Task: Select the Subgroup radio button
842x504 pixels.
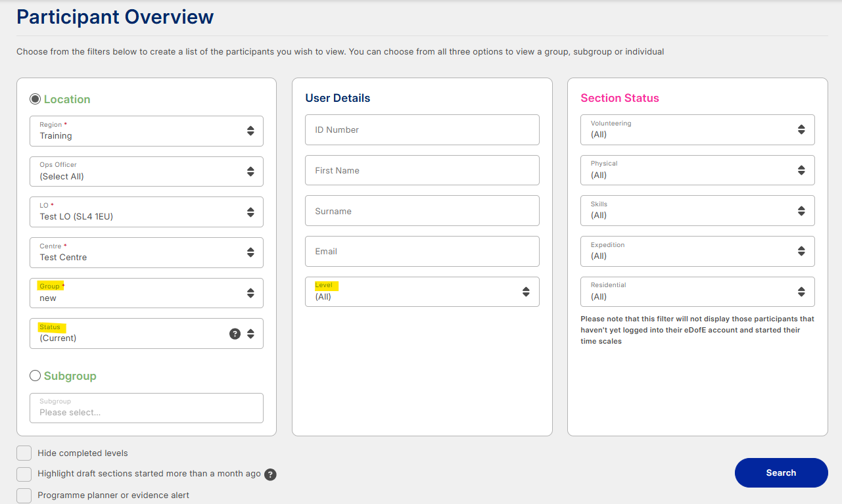Action: click(x=35, y=376)
